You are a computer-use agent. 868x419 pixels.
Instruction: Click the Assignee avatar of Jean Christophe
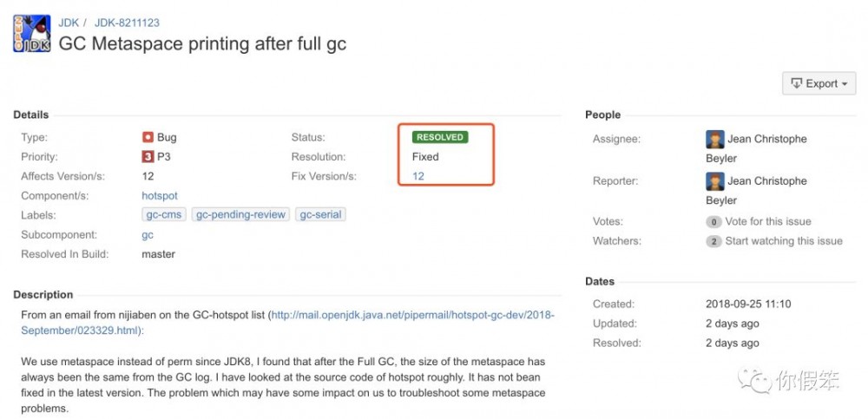pos(715,139)
